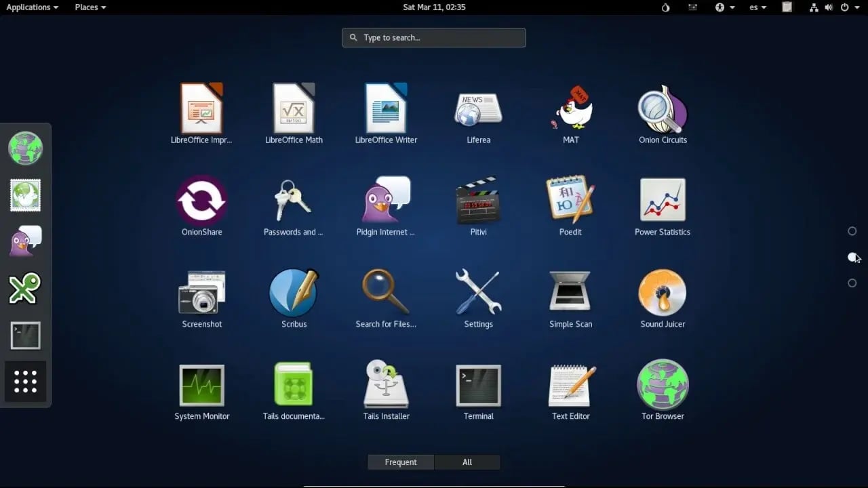This screenshot has width=868, height=488.
Task: Switch to the Frequent tab
Action: pyautogui.click(x=401, y=462)
